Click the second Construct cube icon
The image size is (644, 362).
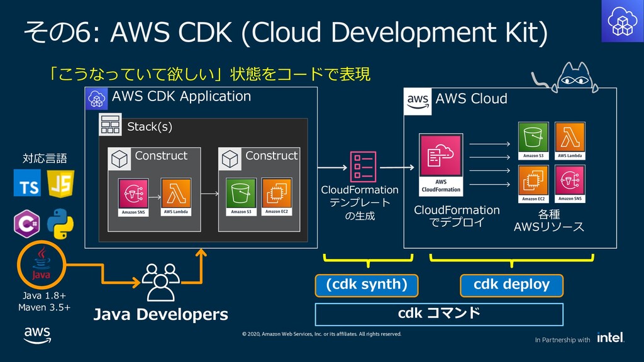click(230, 159)
